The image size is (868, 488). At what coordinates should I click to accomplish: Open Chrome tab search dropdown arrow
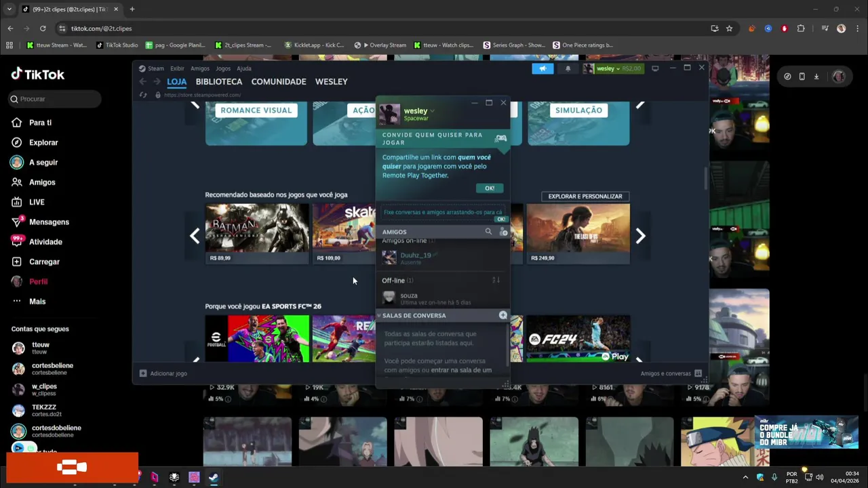tap(9, 9)
